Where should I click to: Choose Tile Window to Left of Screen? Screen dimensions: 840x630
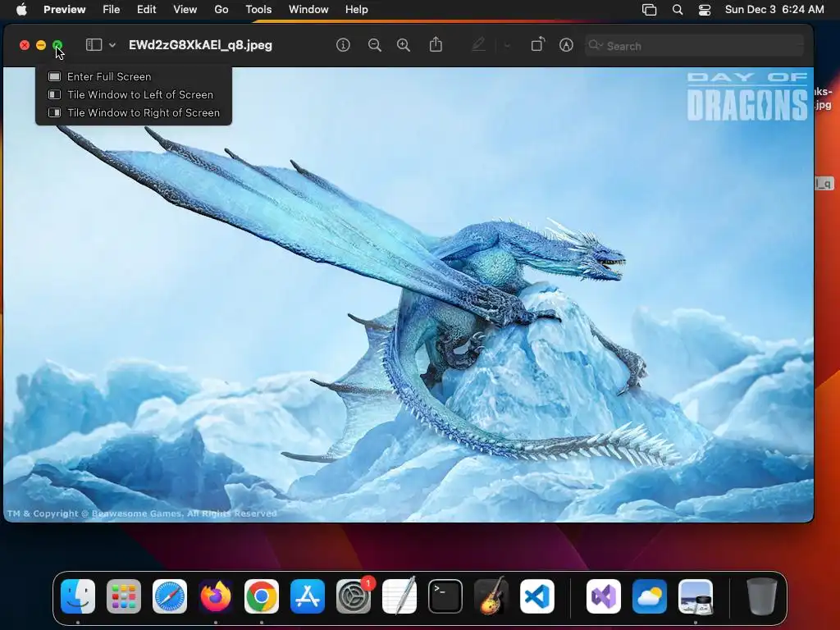tap(134, 95)
